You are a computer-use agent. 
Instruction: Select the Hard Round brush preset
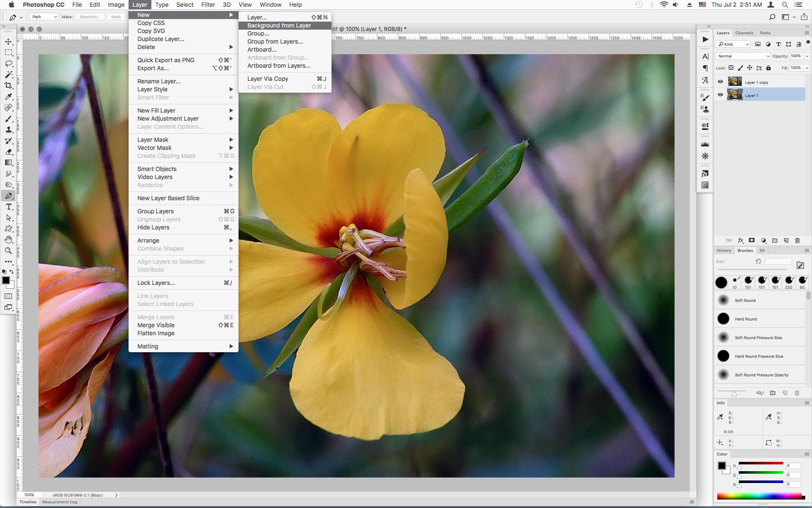(746, 319)
